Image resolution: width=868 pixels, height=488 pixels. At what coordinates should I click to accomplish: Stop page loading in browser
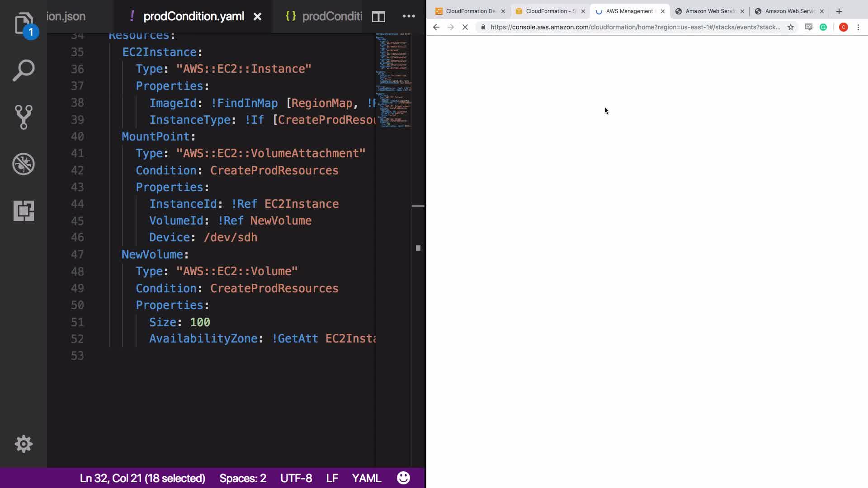pos(465,27)
